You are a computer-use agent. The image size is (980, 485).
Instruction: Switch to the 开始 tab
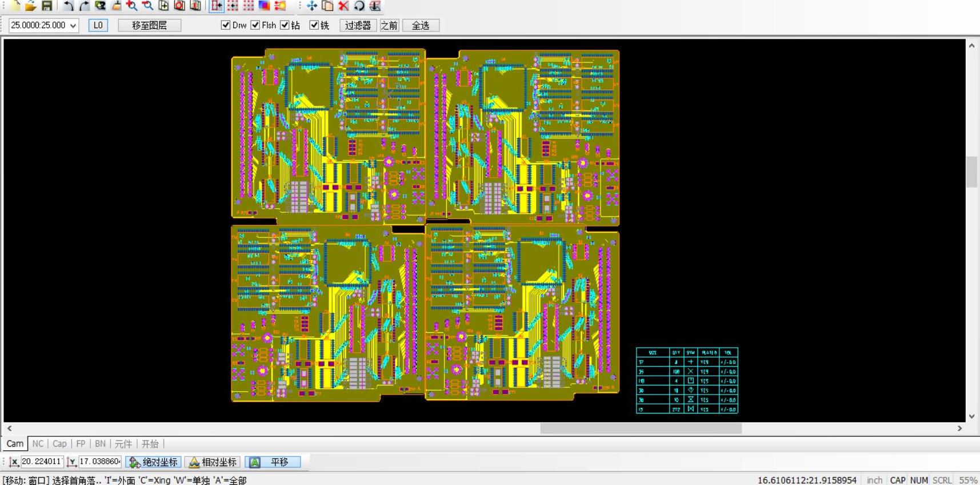(150, 444)
